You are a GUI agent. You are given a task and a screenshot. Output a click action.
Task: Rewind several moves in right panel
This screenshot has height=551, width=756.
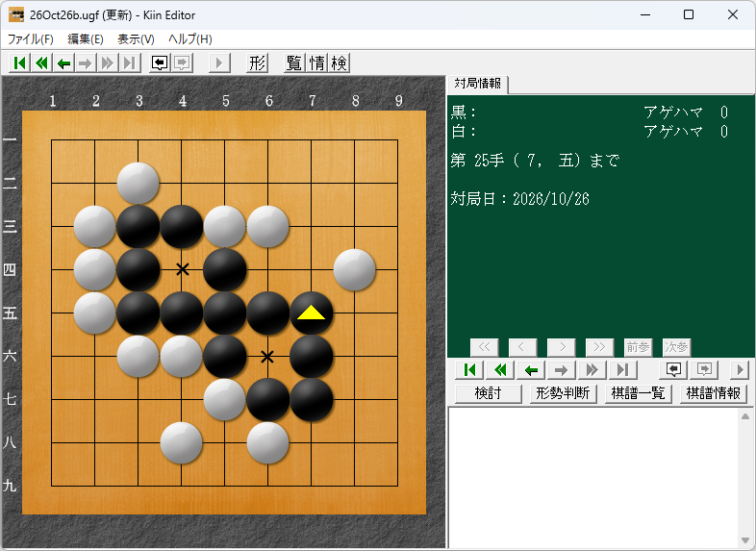pos(500,370)
